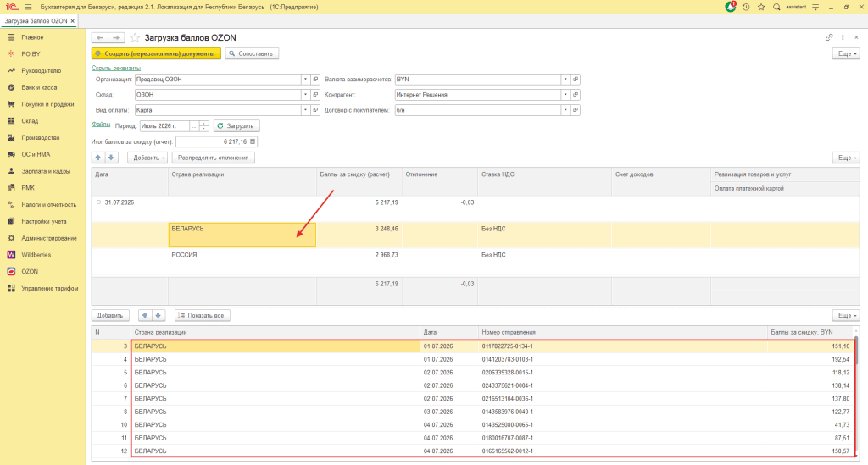868x465 pixels.
Task: Open service settings icon in title bar
Action: tap(815, 7)
